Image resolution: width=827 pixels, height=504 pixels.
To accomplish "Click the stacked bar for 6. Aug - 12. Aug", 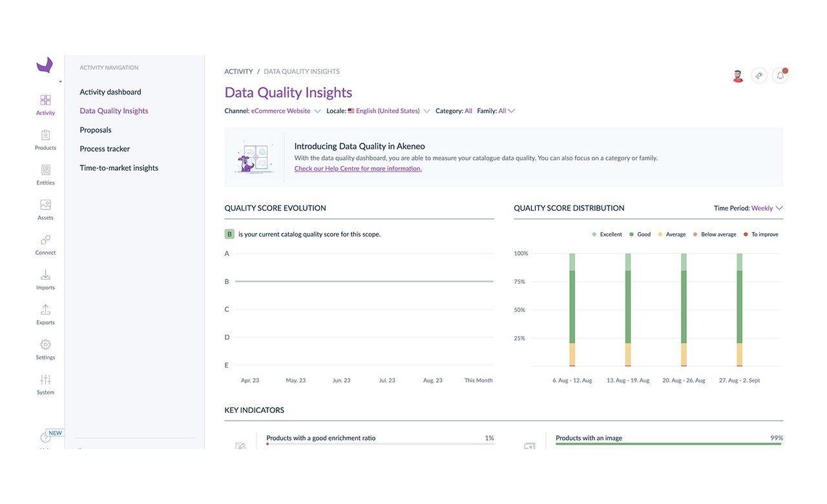I will pyautogui.click(x=572, y=310).
